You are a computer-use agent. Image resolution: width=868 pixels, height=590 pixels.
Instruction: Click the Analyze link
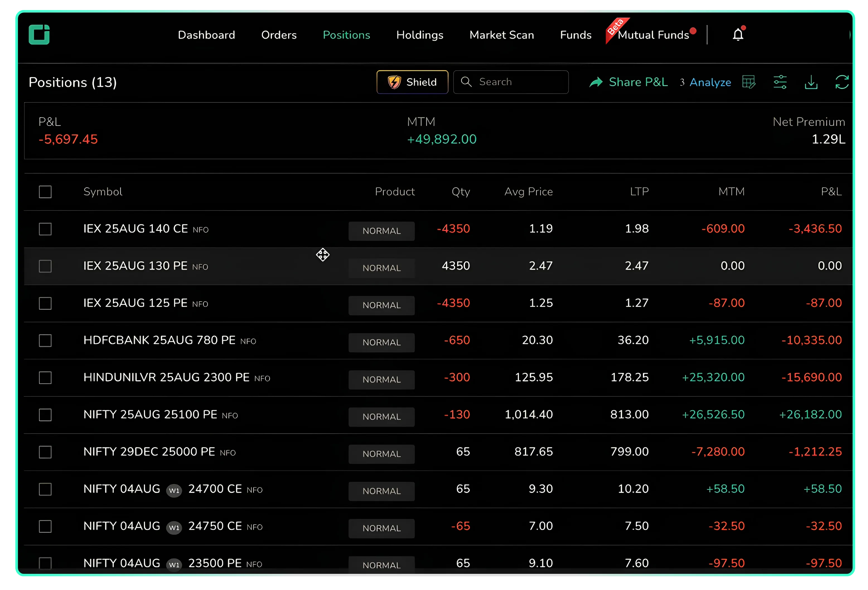tap(710, 82)
